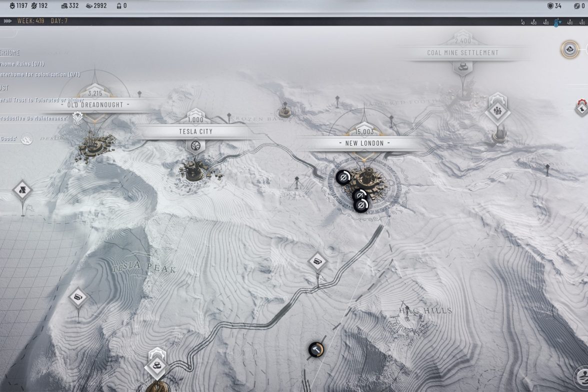The width and height of the screenshot is (588, 392).
Task: Select the New London name banner
Action: point(364,143)
